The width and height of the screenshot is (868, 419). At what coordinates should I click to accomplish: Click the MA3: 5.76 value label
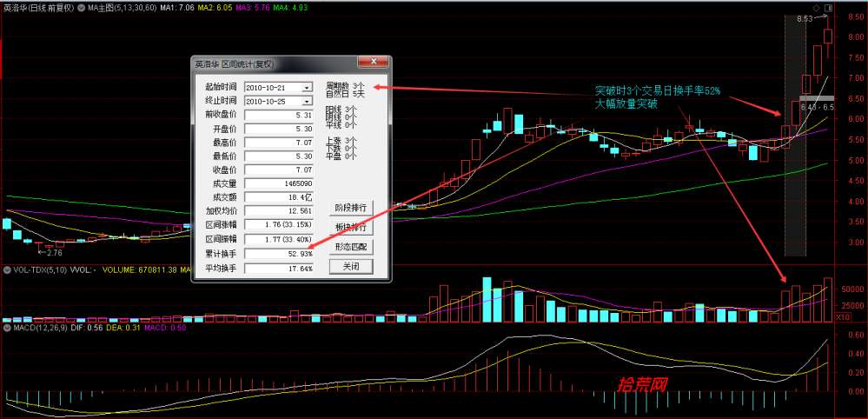(253, 9)
